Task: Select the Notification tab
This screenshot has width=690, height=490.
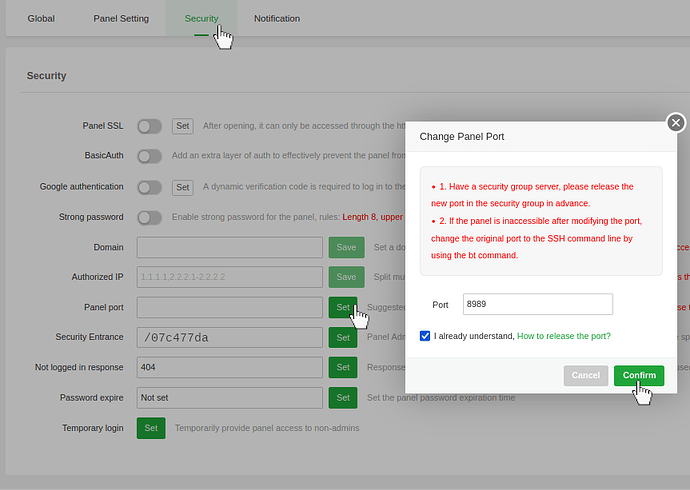Action: [x=277, y=18]
